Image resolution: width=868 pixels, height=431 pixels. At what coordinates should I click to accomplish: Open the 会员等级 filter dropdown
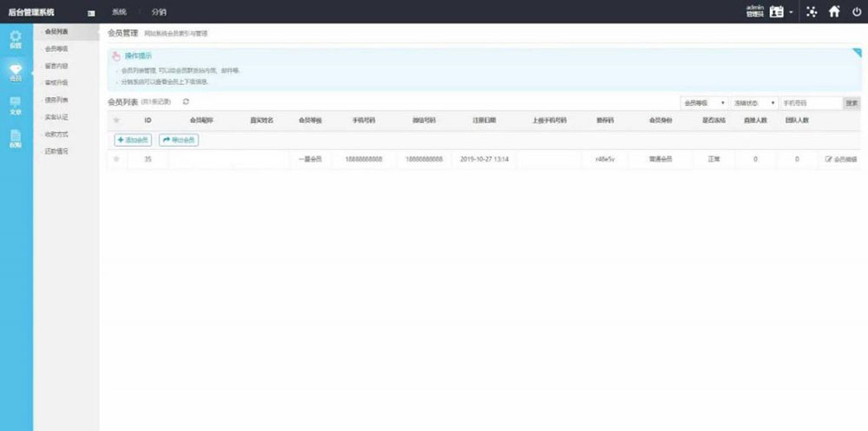pos(704,103)
